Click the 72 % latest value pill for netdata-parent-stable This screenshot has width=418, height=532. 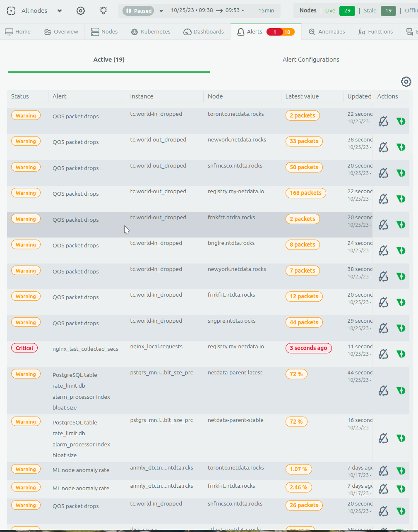tap(296, 422)
